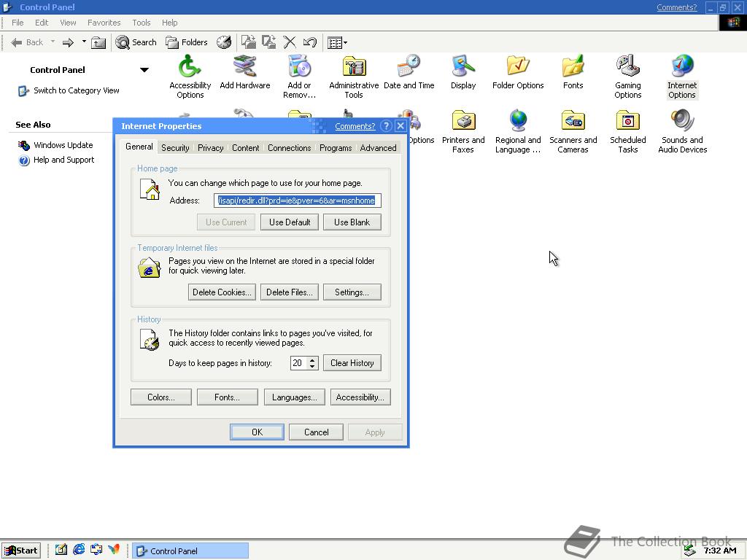
Task: Open Date and Time icon
Action: point(409,72)
